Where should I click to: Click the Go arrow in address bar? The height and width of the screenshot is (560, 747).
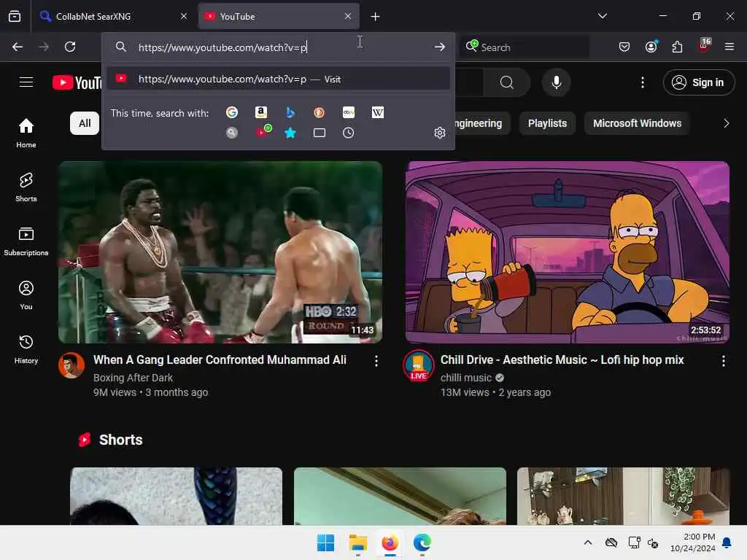click(440, 47)
